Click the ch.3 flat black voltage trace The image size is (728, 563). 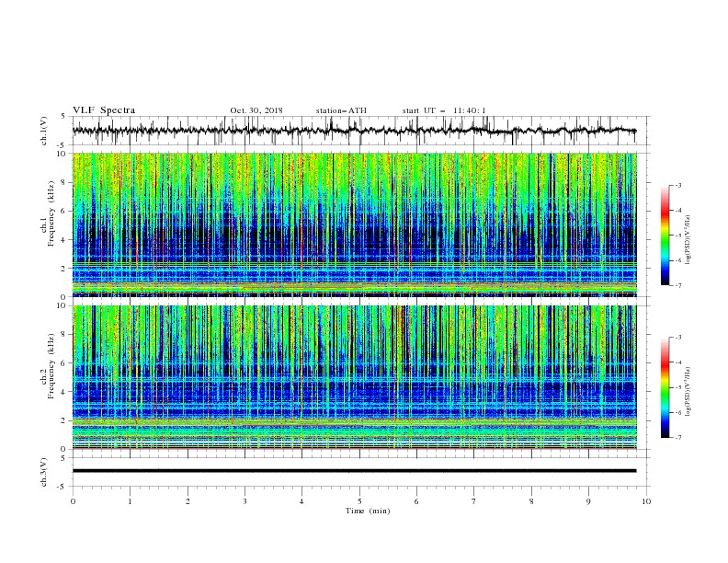pyautogui.click(x=354, y=471)
